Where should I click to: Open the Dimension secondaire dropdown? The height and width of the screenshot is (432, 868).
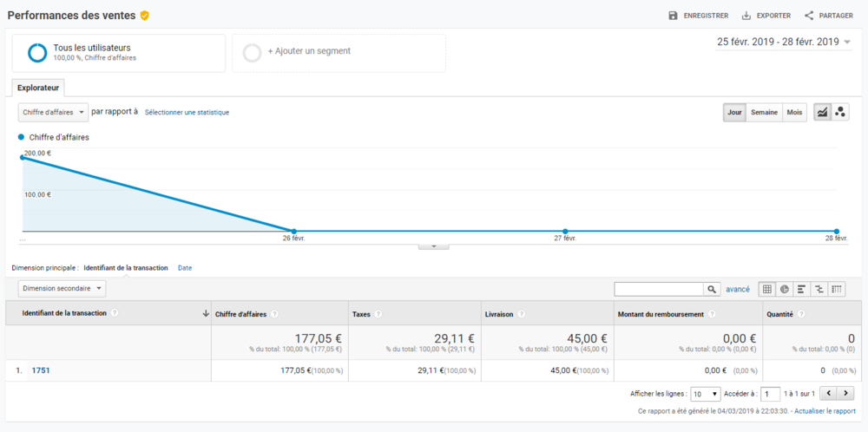[62, 288]
